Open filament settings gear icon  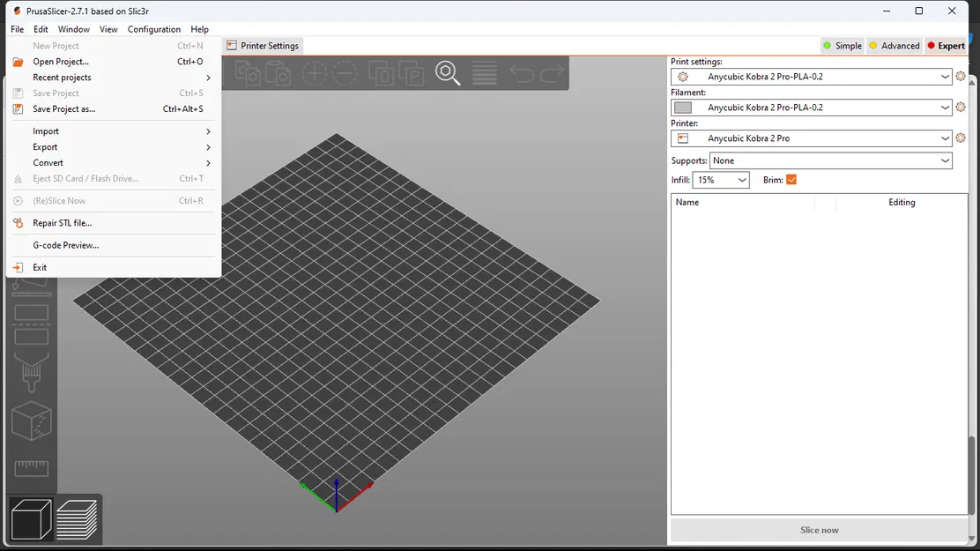961,107
